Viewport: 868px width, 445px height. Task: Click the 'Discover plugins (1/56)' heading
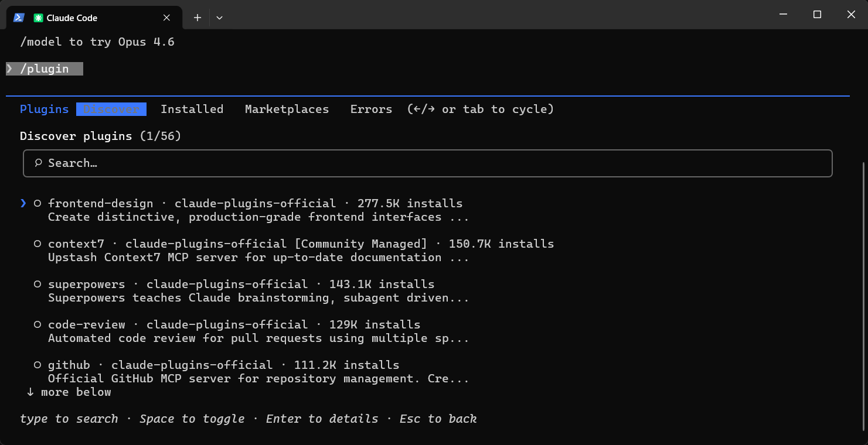click(101, 136)
